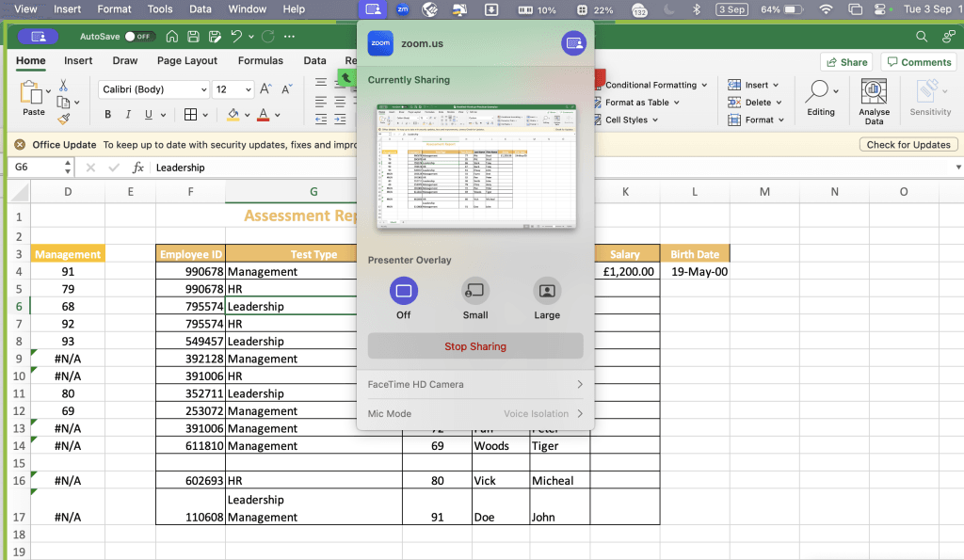
Task: Click the Zoom icon in menu bar
Action: 403,9
